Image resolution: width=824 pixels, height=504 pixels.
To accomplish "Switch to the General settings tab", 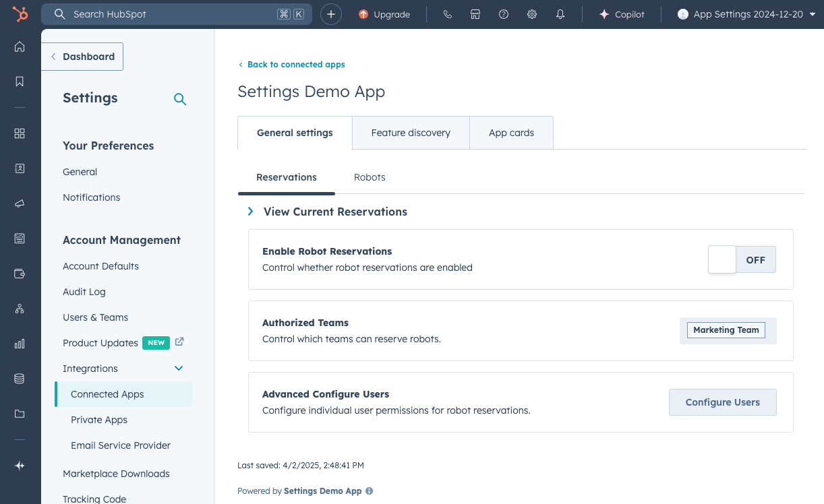I will click(x=295, y=133).
